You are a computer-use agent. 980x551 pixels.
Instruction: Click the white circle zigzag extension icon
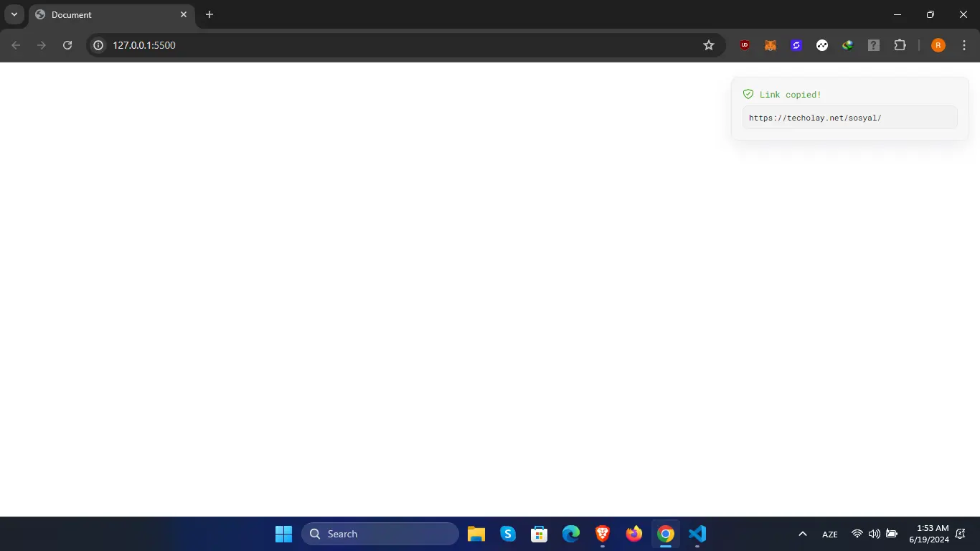tap(822, 45)
